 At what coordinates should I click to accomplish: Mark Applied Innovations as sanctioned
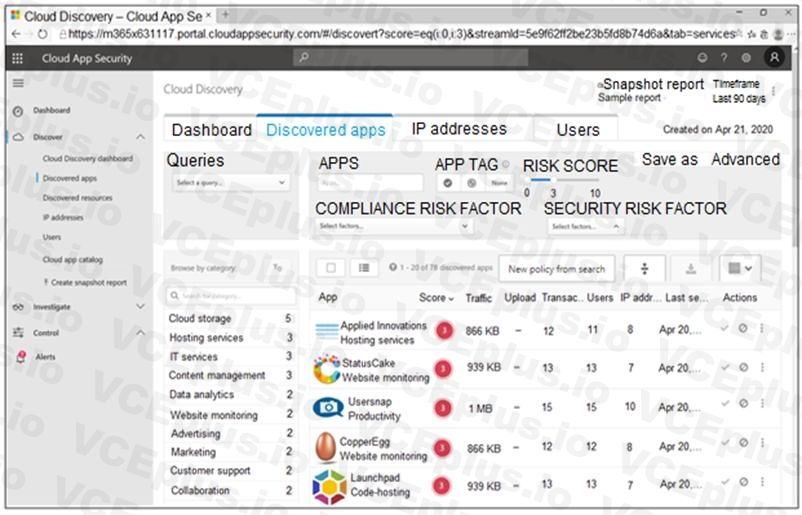[724, 328]
